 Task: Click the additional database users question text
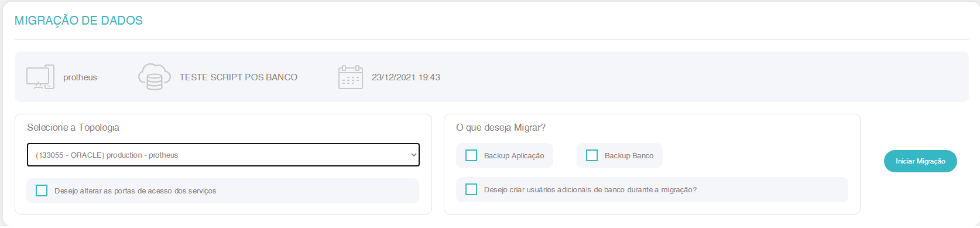pos(590,190)
